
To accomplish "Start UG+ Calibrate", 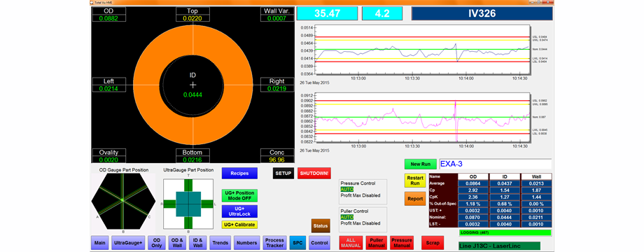I will 239,225.
